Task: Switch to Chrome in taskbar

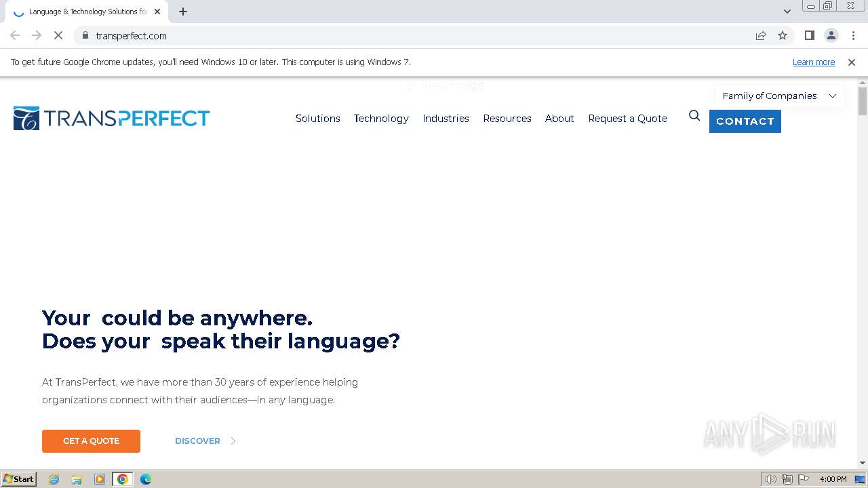Action: click(x=123, y=479)
